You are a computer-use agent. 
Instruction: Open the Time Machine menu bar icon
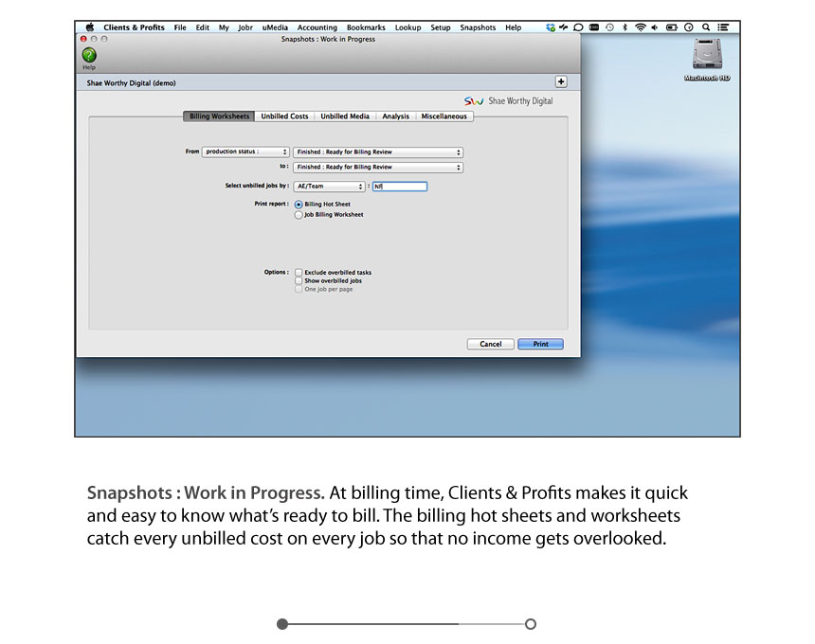point(609,27)
